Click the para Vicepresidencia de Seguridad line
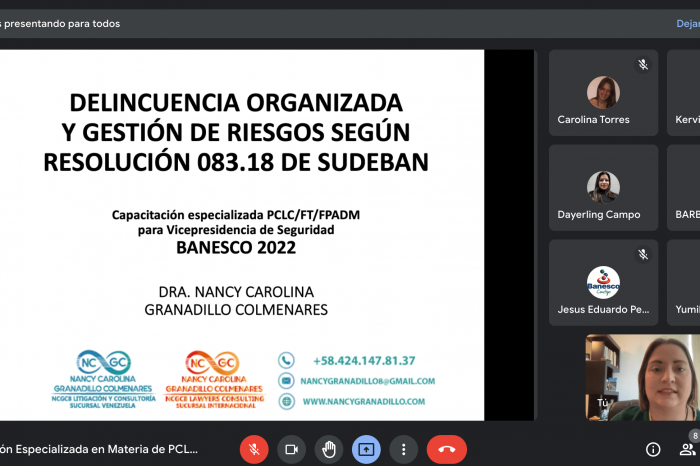Viewport: 700px width, 466px height. pos(236,230)
